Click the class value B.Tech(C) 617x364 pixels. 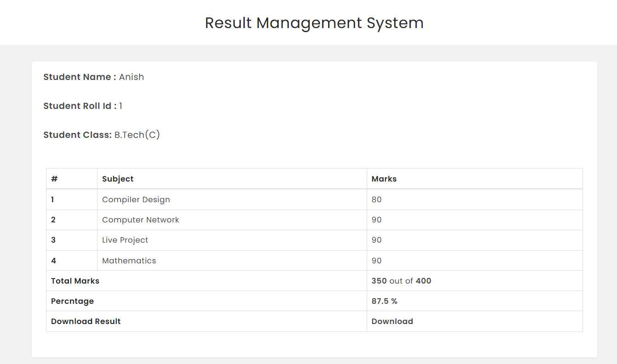click(137, 135)
